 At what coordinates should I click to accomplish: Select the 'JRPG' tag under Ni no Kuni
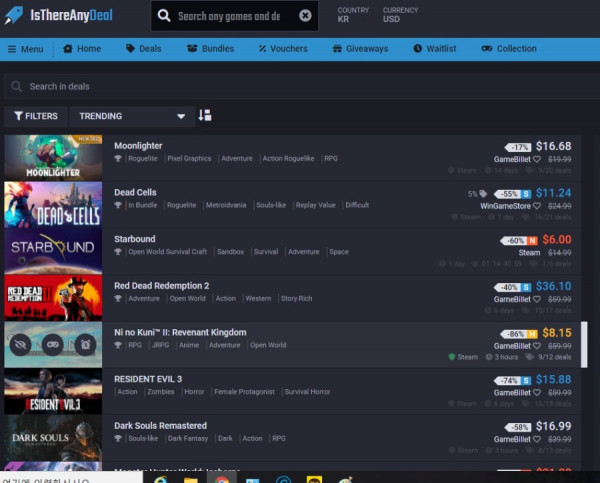(160, 345)
